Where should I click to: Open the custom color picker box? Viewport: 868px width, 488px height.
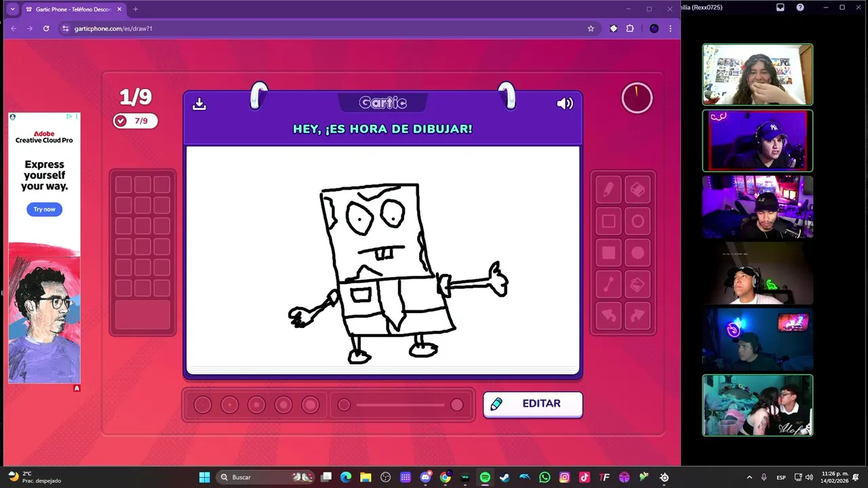point(142,314)
